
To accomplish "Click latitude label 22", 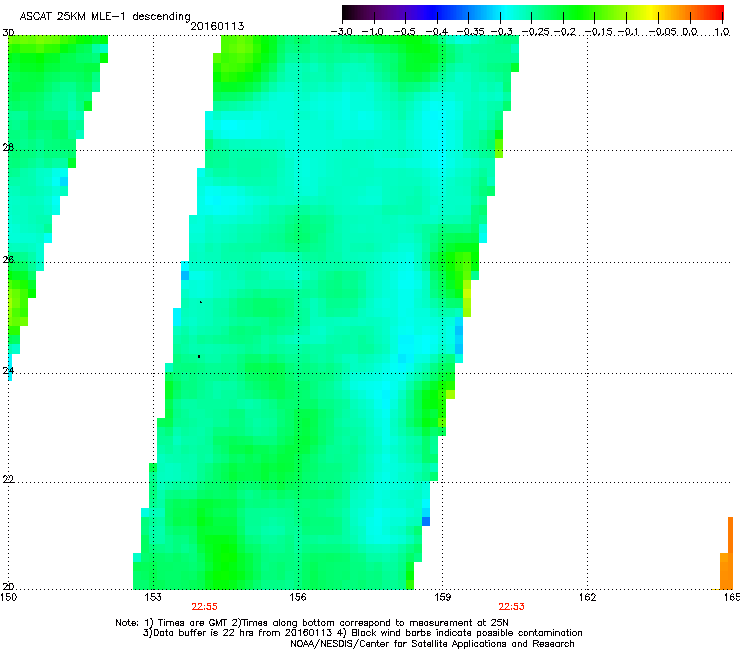I will [8, 480].
